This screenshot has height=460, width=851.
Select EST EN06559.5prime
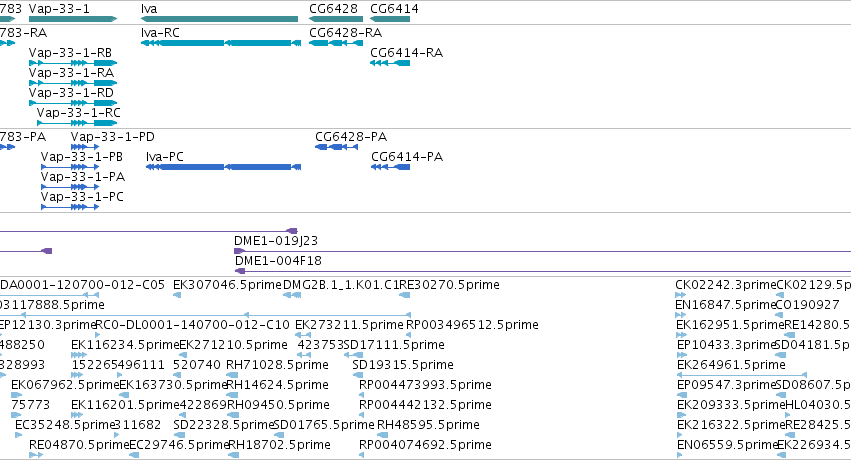[728, 445]
